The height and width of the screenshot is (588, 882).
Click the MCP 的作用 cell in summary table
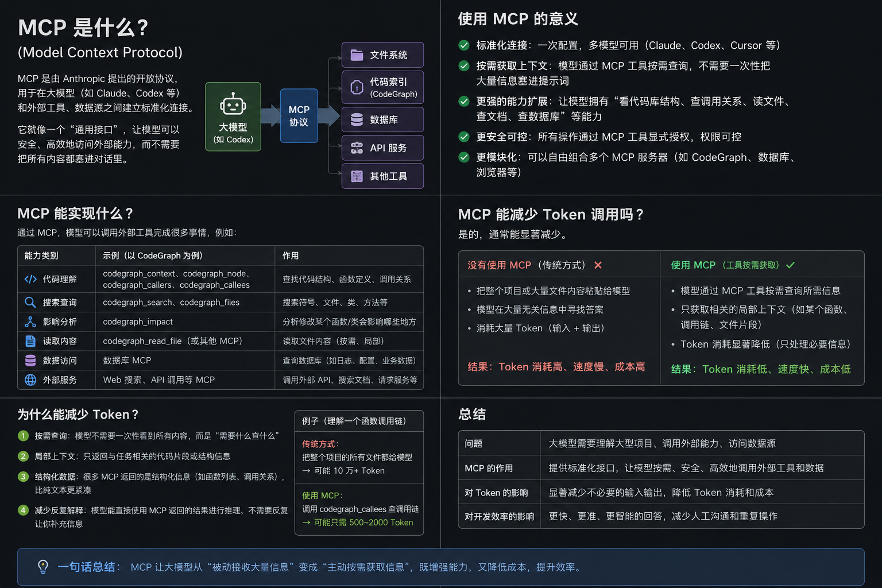[499, 468]
